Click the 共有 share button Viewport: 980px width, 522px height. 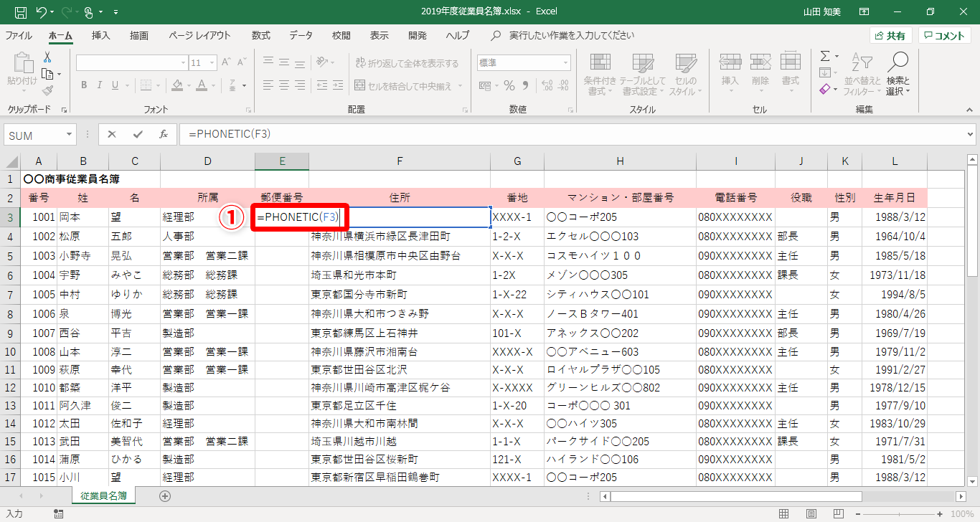coord(890,36)
